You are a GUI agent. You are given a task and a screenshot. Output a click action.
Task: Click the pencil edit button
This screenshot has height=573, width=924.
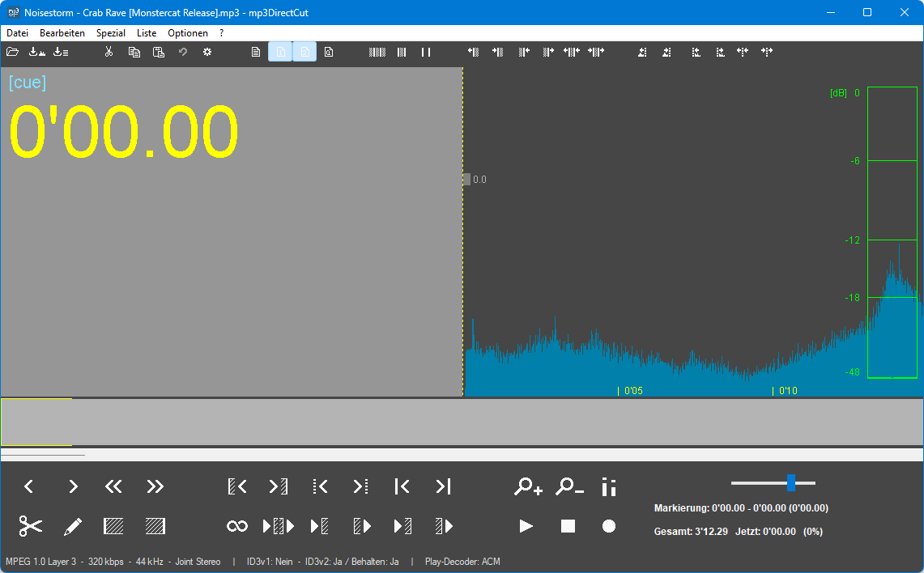73,526
